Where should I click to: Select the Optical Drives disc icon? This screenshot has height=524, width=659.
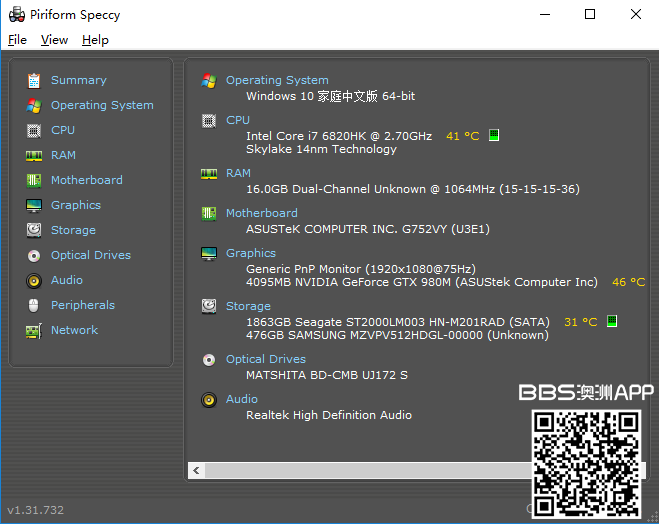(x=34, y=255)
